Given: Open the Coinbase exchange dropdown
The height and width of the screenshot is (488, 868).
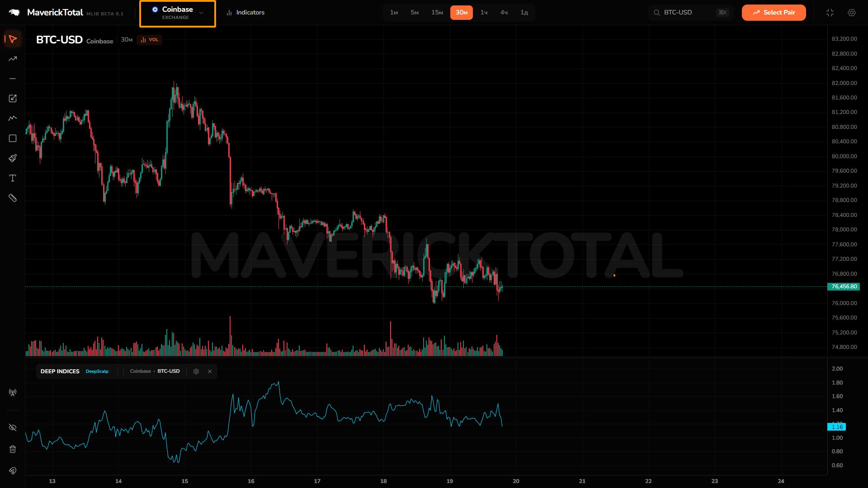Looking at the screenshot, I should [178, 13].
